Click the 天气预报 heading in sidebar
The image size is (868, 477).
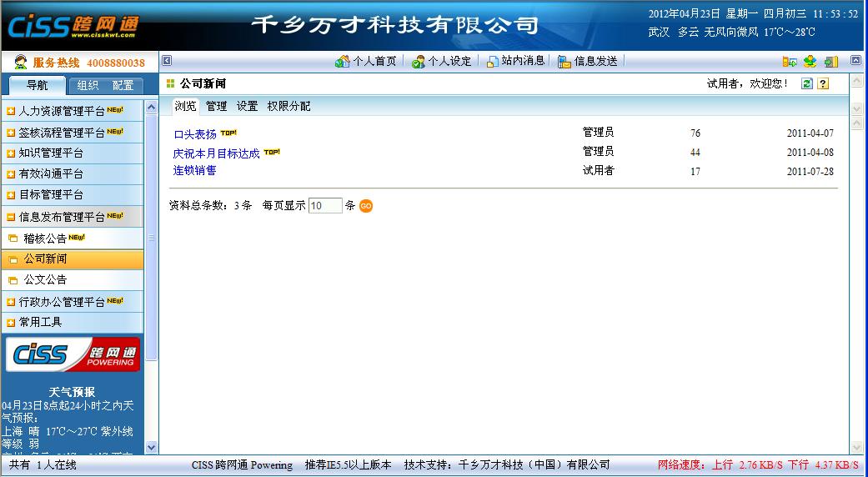72,392
